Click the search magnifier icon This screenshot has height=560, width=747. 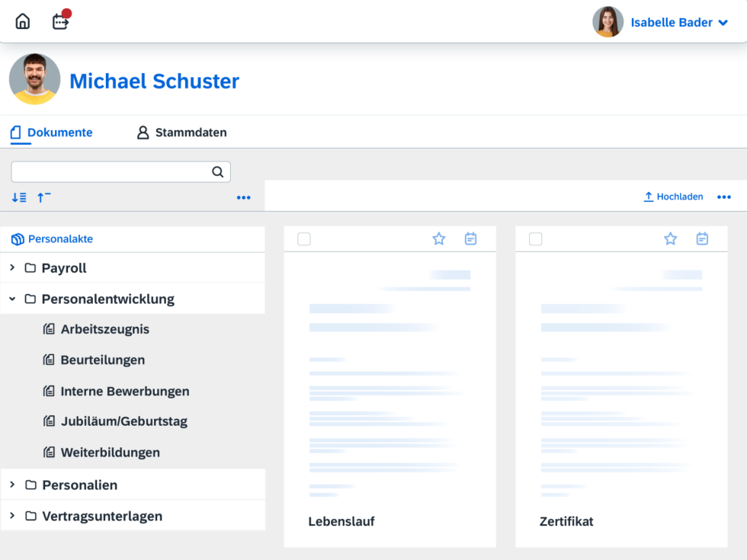pyautogui.click(x=217, y=171)
